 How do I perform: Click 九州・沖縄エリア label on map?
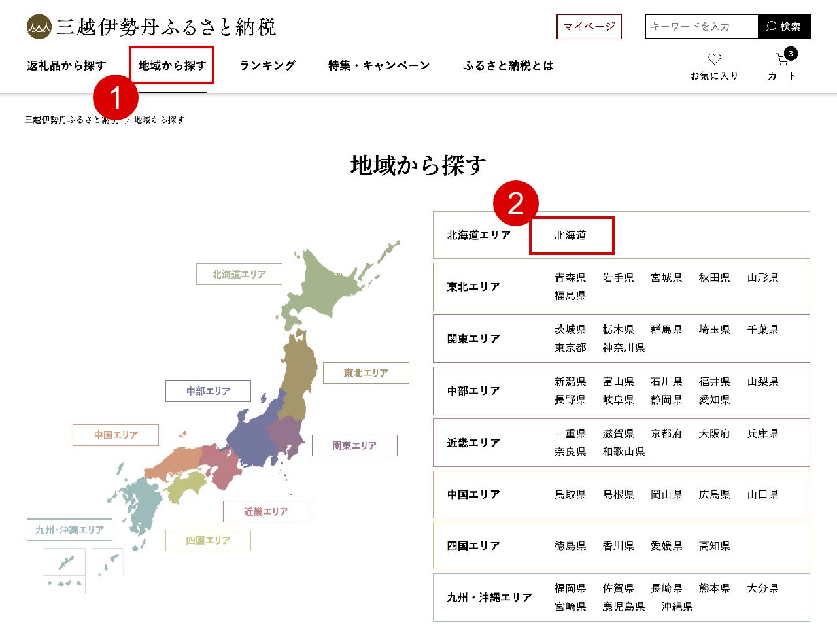tap(69, 530)
